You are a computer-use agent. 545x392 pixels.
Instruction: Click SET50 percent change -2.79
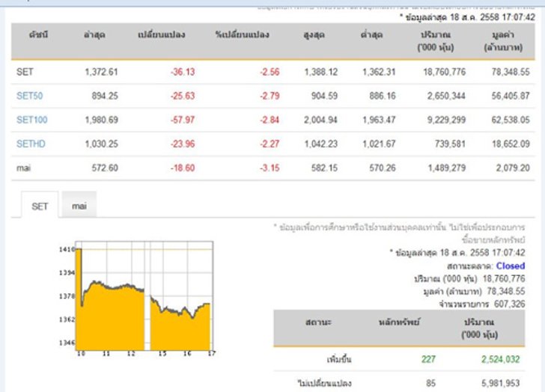click(270, 96)
